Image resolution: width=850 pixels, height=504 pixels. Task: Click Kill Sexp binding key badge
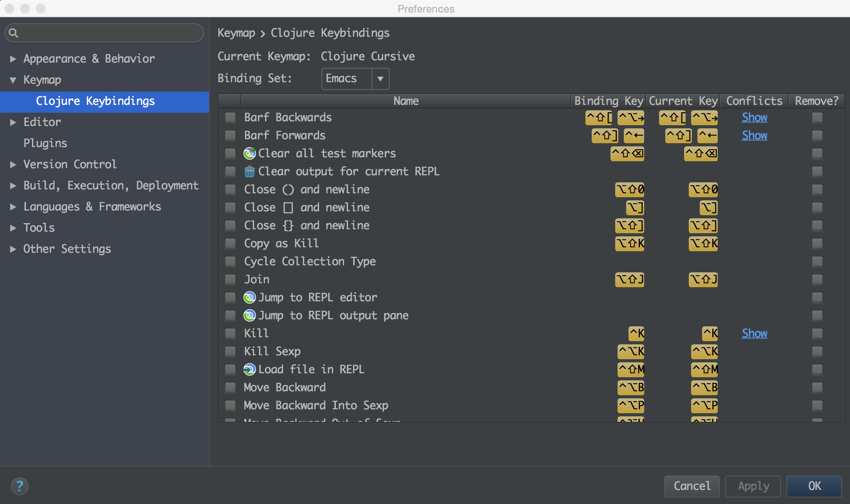coord(631,351)
